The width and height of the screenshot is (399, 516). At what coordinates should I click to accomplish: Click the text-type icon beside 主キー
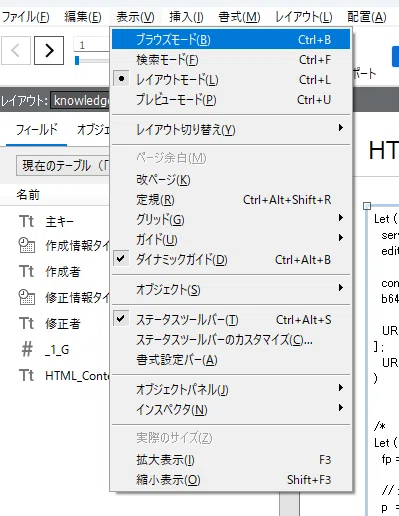(x=26, y=221)
